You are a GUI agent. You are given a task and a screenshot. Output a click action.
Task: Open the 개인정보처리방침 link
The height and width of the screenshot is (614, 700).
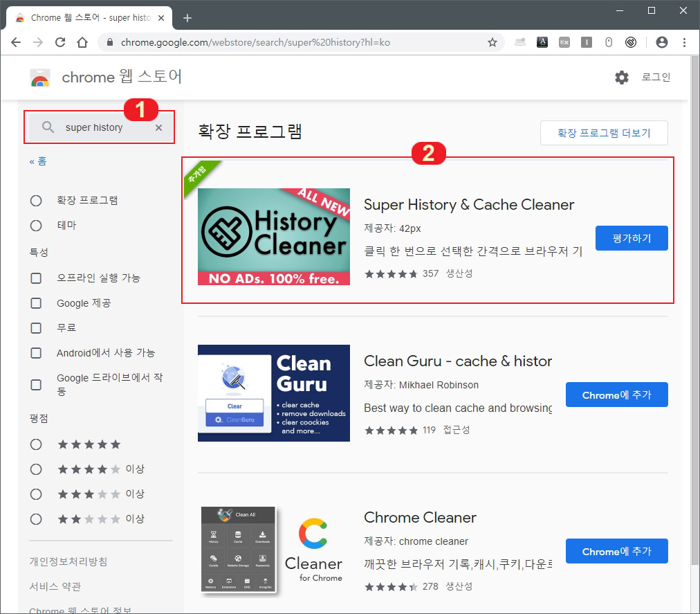pos(68,561)
